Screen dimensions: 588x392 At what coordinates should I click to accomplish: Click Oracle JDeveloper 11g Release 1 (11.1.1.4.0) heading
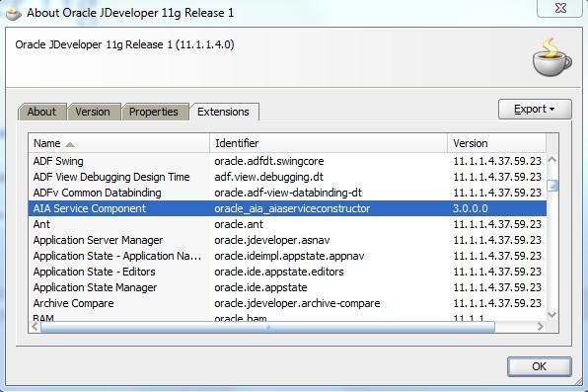(x=124, y=44)
